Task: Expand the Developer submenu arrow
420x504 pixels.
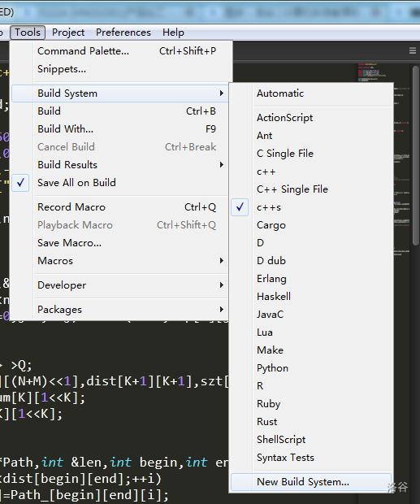Action: pos(221,285)
